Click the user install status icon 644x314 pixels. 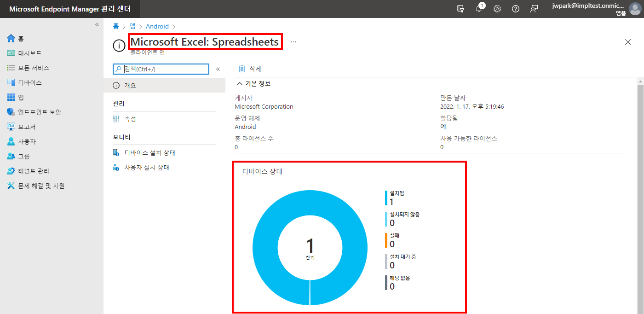(x=116, y=167)
